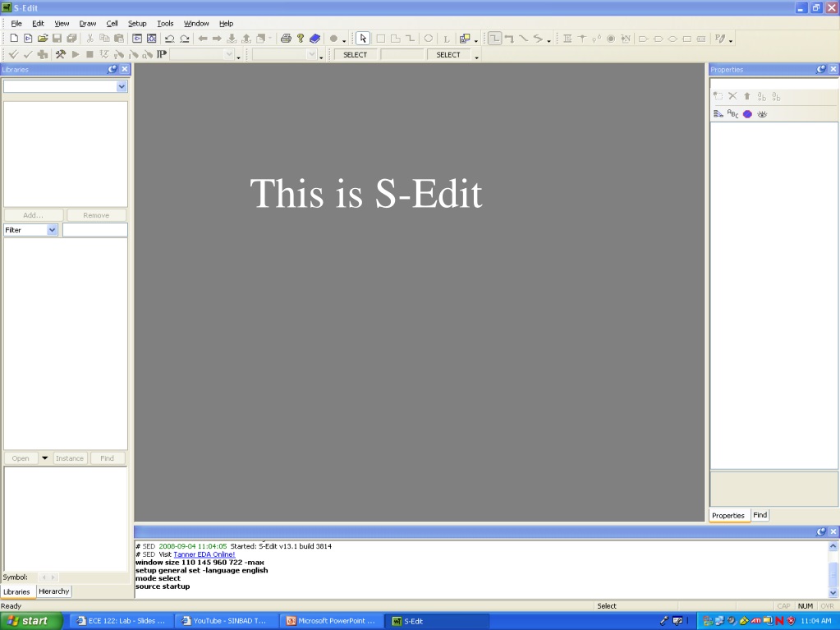Click command log scrollbar down arrow
The height and width of the screenshot is (630, 840).
(x=833, y=592)
